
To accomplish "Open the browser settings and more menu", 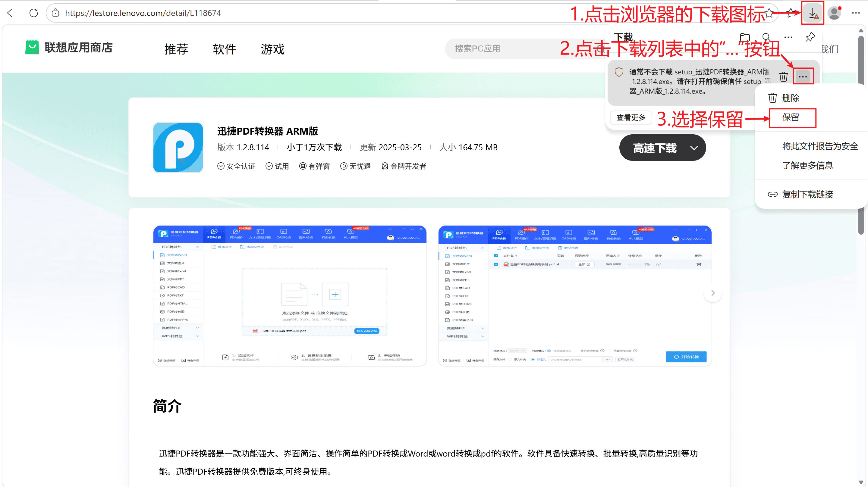I will point(856,13).
